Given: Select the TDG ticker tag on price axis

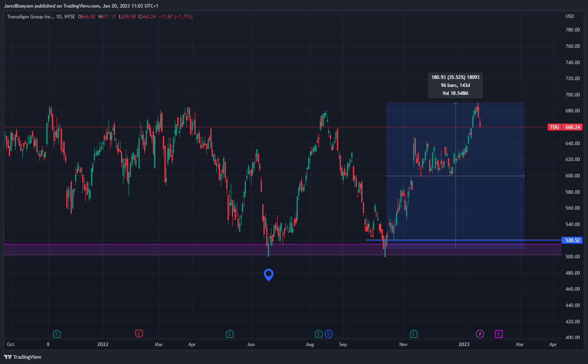Looking at the screenshot, I should coord(554,127).
